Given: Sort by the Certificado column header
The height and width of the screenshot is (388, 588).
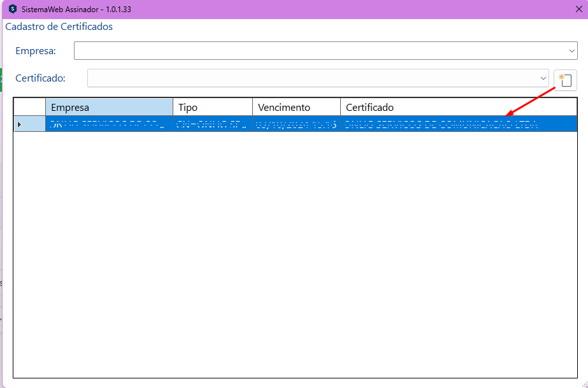Looking at the screenshot, I should point(459,107).
